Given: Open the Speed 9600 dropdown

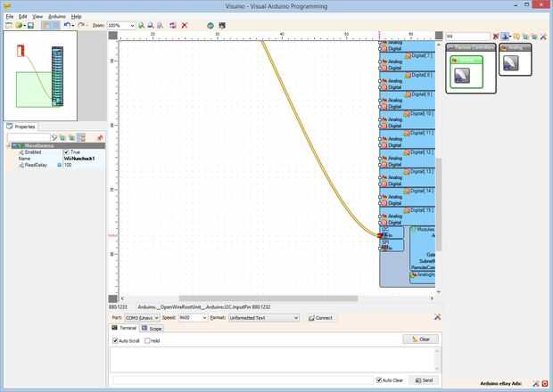Looking at the screenshot, I should (204, 318).
